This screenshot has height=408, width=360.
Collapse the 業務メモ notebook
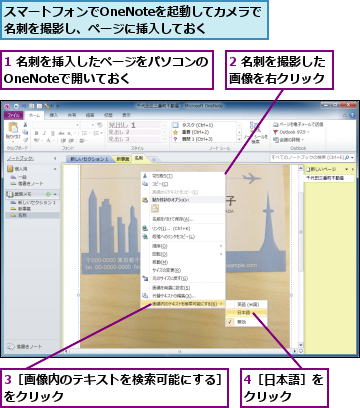tap(55, 194)
